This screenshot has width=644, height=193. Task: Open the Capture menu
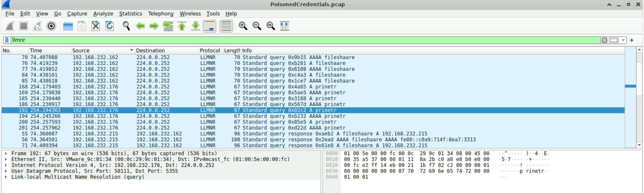click(77, 14)
